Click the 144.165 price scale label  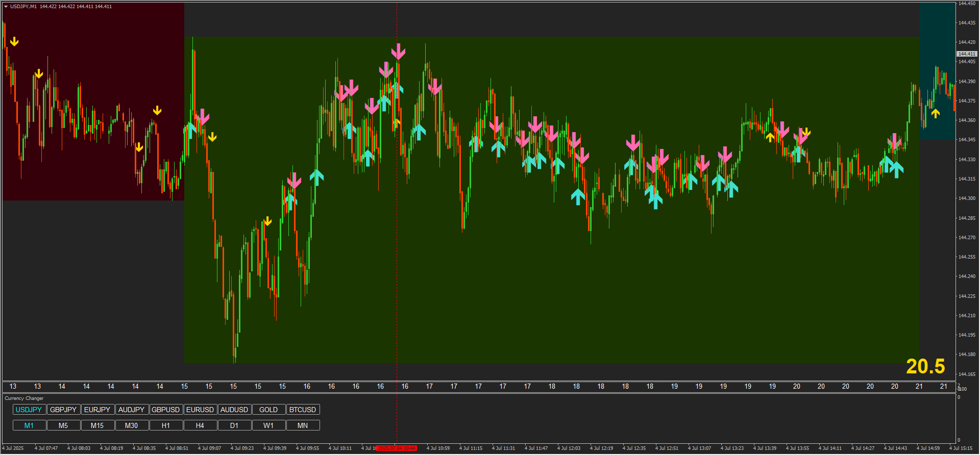click(967, 374)
